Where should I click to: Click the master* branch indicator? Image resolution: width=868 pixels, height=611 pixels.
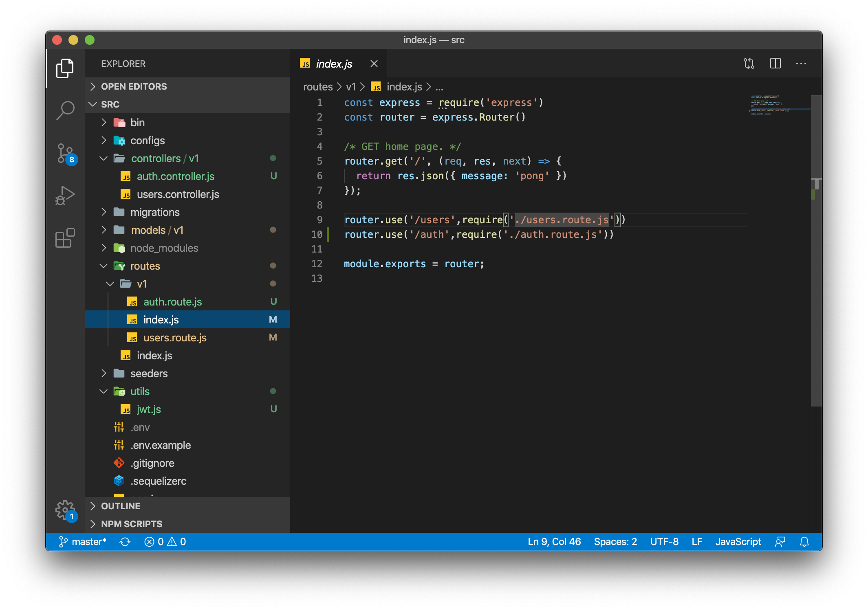(83, 542)
